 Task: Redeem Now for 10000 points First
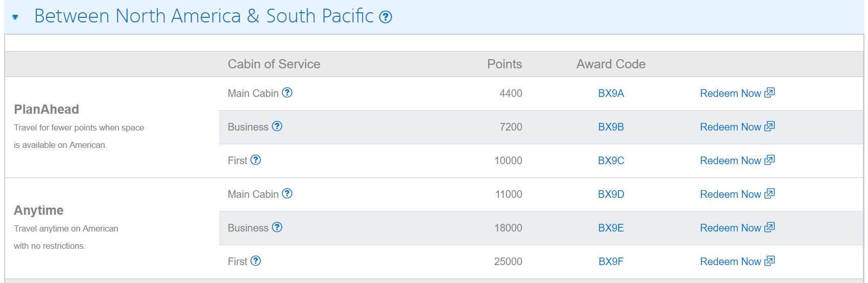[x=736, y=161]
